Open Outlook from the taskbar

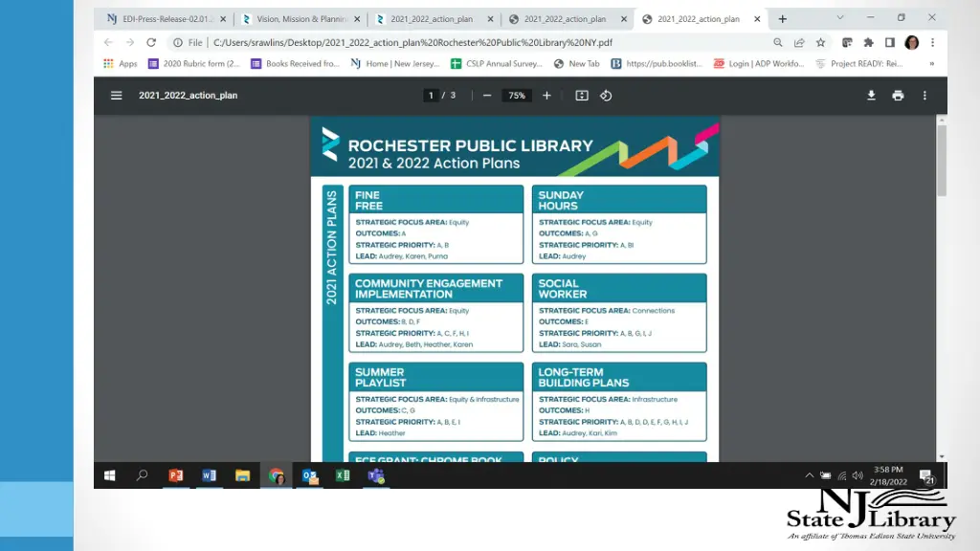pos(310,476)
